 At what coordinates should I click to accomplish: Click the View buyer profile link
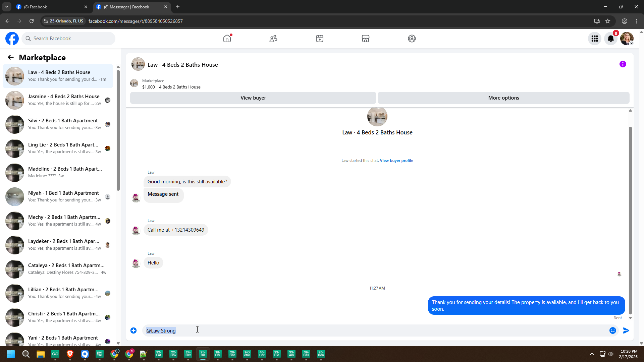coord(396,161)
